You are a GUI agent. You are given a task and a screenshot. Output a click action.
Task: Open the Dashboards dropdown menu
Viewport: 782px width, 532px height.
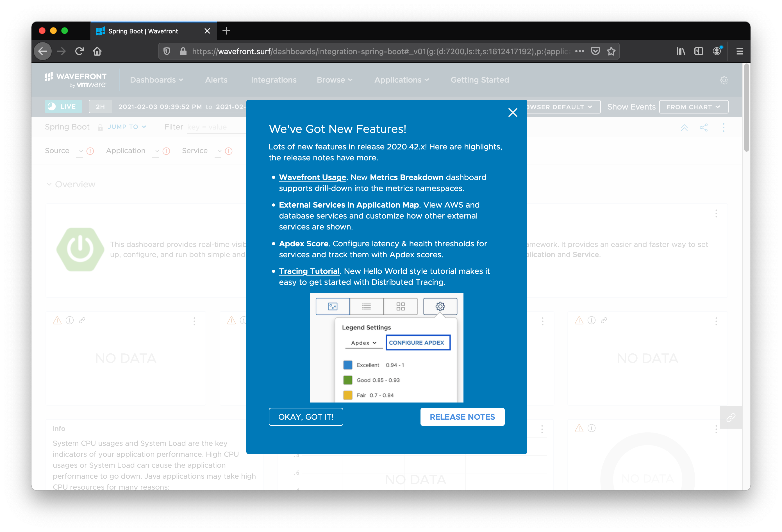tap(156, 79)
